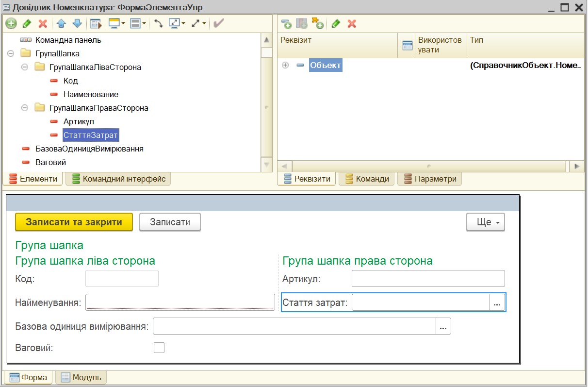Collapse the ГрупаШапкаЛіваСторона node
The image size is (588, 387).
[25, 67]
